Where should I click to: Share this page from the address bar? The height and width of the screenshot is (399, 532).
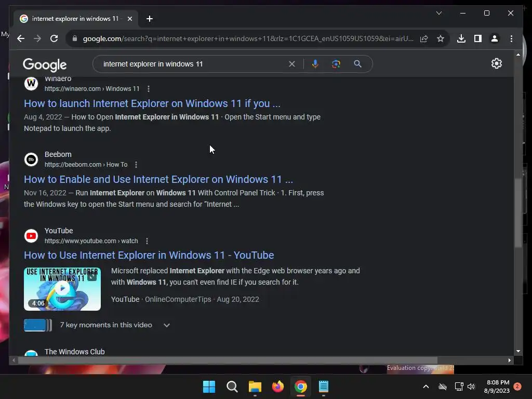(x=424, y=38)
